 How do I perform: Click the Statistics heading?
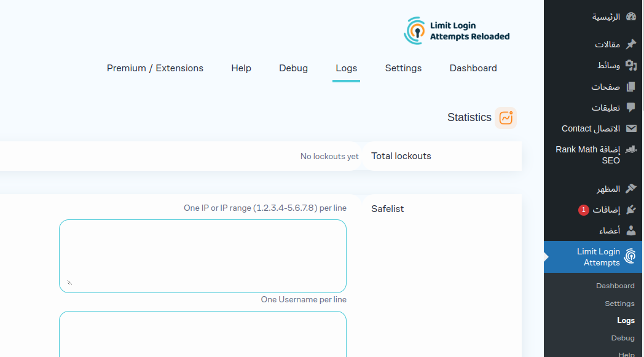tap(469, 117)
